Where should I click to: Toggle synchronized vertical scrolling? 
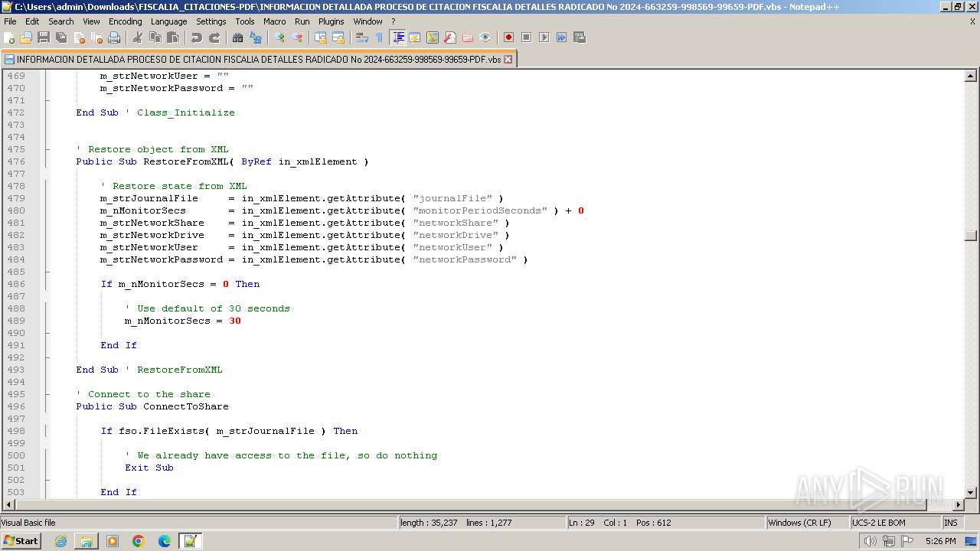(321, 37)
